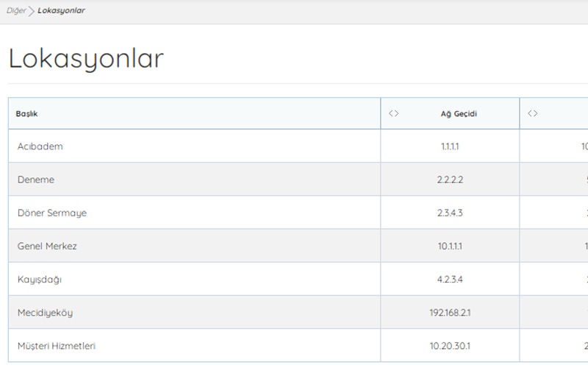
Task: Click gateway value 1.1.1.1
Action: coord(450,146)
